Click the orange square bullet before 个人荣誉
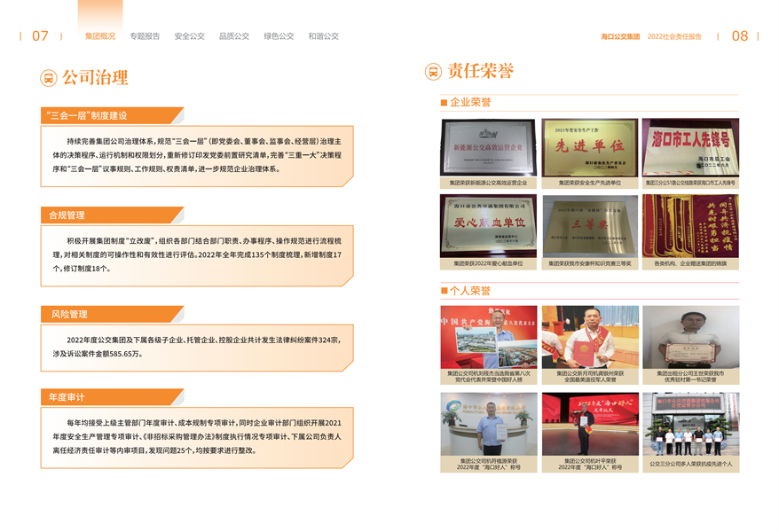 point(444,291)
